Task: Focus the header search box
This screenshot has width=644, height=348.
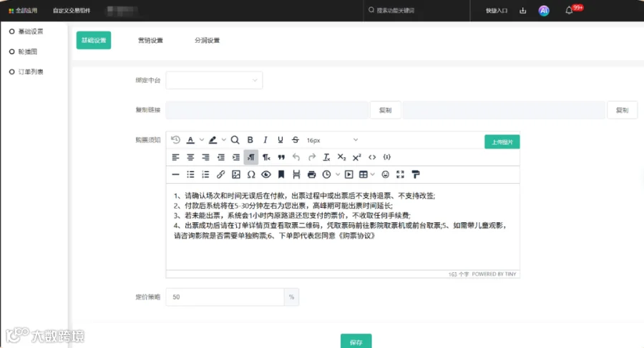Action: (416, 10)
